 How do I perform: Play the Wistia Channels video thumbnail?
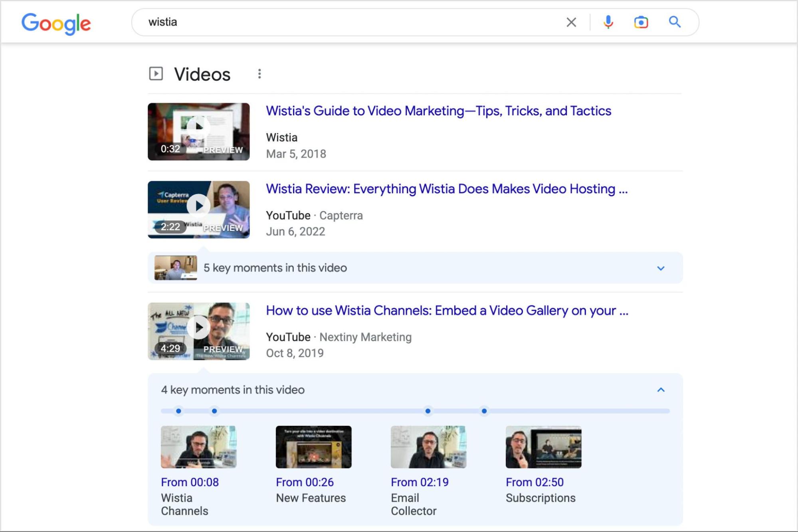tap(199, 331)
